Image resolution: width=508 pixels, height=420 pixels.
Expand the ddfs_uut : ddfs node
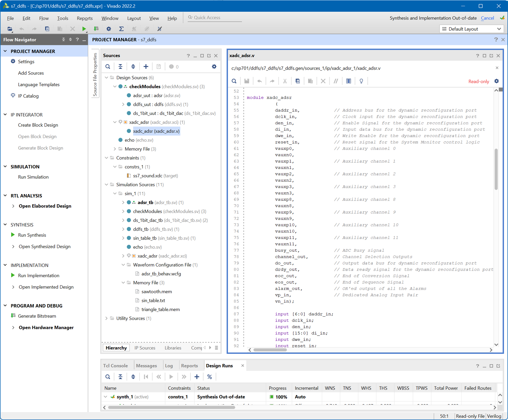point(123,105)
